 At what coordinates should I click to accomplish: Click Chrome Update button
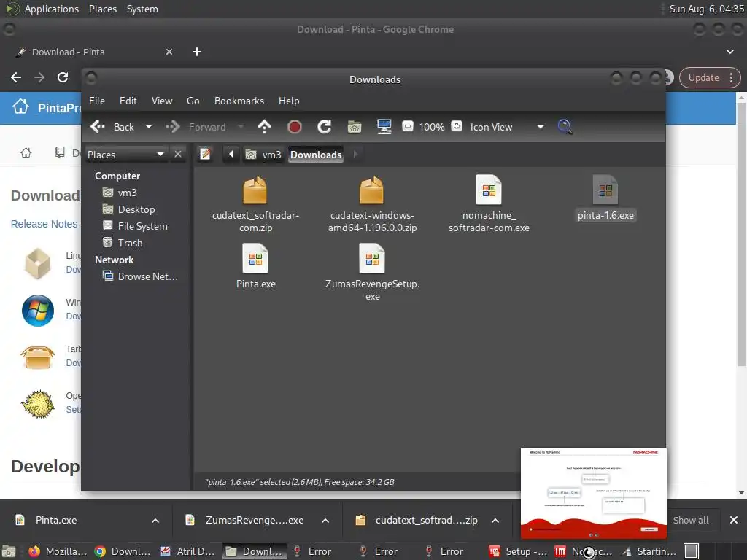tap(710, 77)
